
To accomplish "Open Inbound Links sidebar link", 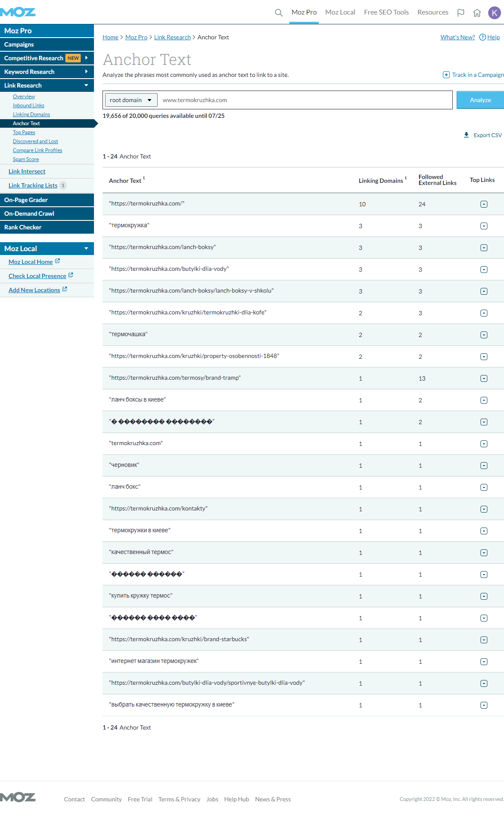I will (x=29, y=106).
